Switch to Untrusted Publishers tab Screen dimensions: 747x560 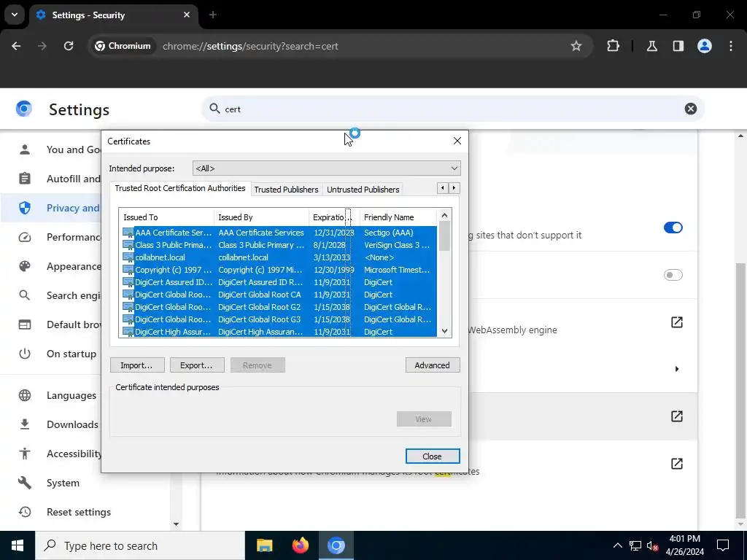pyautogui.click(x=363, y=190)
